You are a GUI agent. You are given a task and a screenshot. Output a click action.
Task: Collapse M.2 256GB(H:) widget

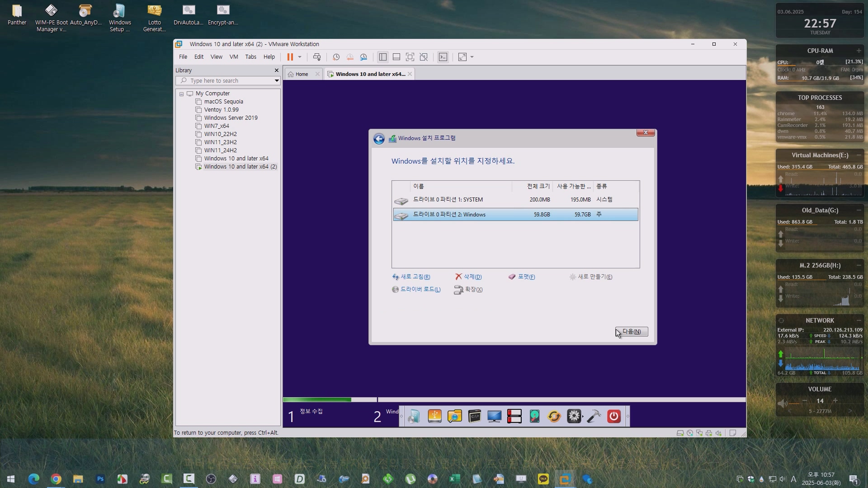(859, 266)
